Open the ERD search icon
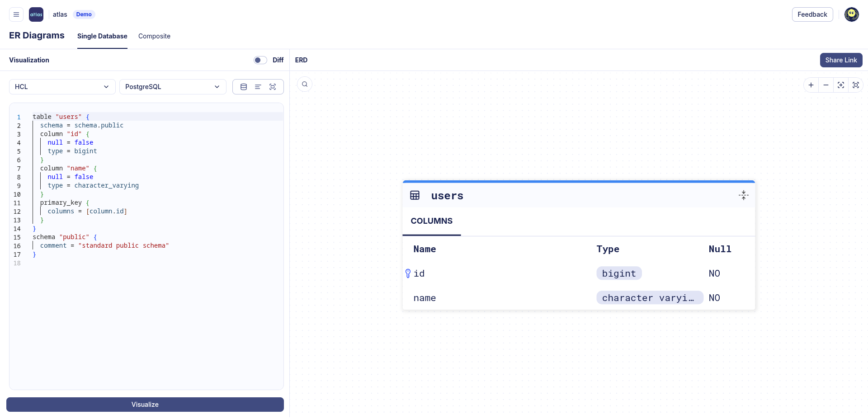This screenshot has width=868, height=419. click(305, 84)
